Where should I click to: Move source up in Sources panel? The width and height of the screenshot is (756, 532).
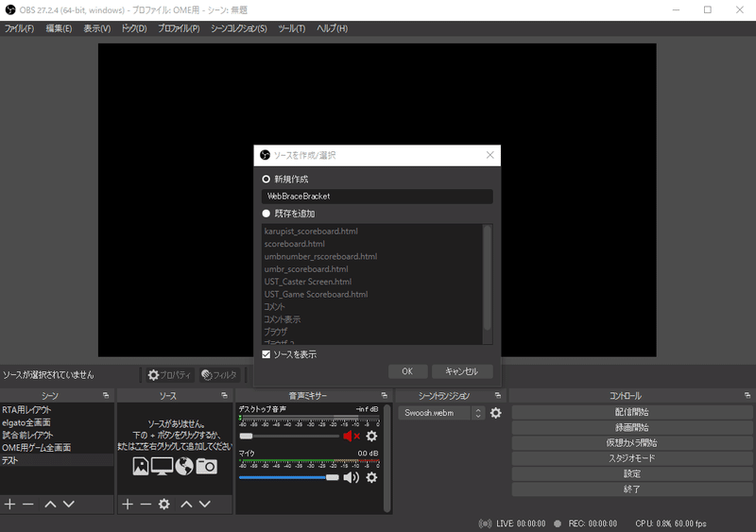[x=186, y=504]
